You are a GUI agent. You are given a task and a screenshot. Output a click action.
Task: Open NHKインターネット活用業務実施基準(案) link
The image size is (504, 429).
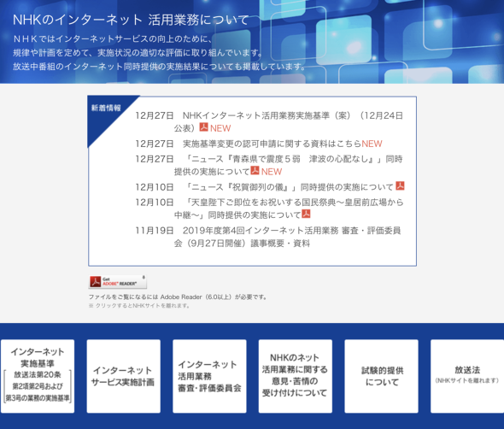click(x=269, y=122)
